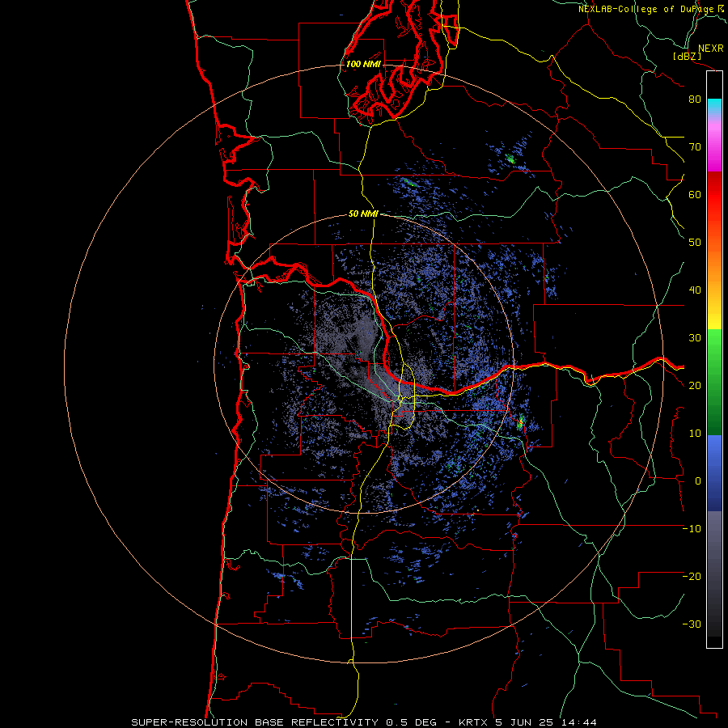Click the 70 value on the dBZ scale
Image resolution: width=728 pixels, height=728 pixels.
695,146
